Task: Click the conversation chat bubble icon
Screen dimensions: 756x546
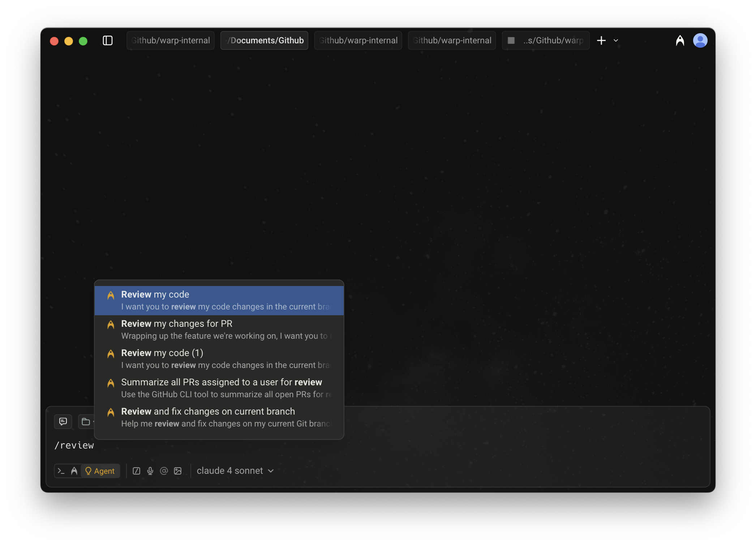Action: pos(63,421)
